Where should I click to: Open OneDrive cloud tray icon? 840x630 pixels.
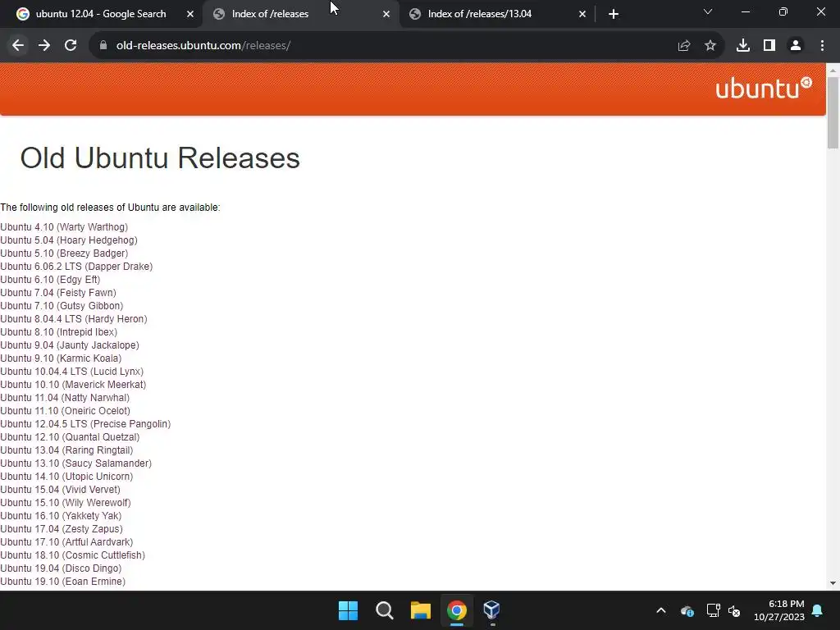(687, 610)
